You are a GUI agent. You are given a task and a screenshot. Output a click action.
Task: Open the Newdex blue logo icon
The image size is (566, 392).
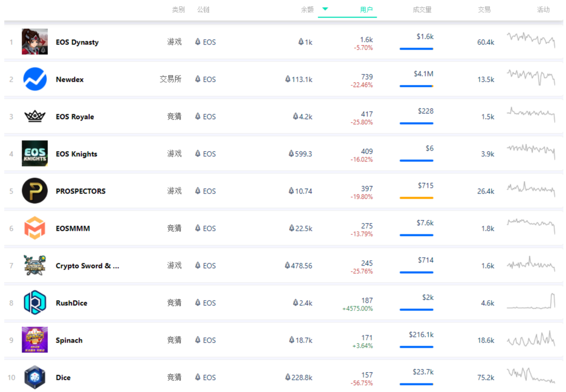point(35,79)
